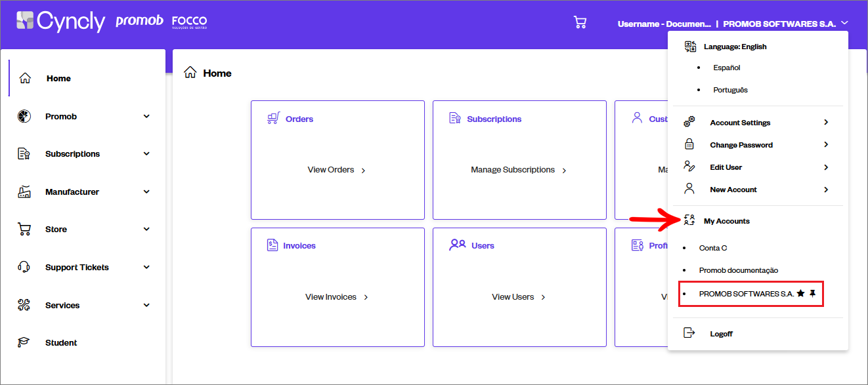The width and height of the screenshot is (868, 385).
Task: Expand the Store sidebar chevron
Action: [x=146, y=230]
